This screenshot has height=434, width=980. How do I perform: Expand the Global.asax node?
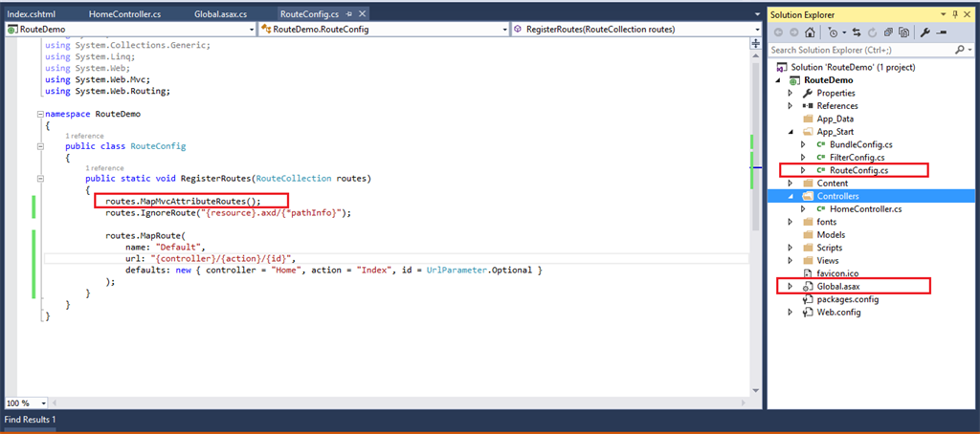[790, 287]
